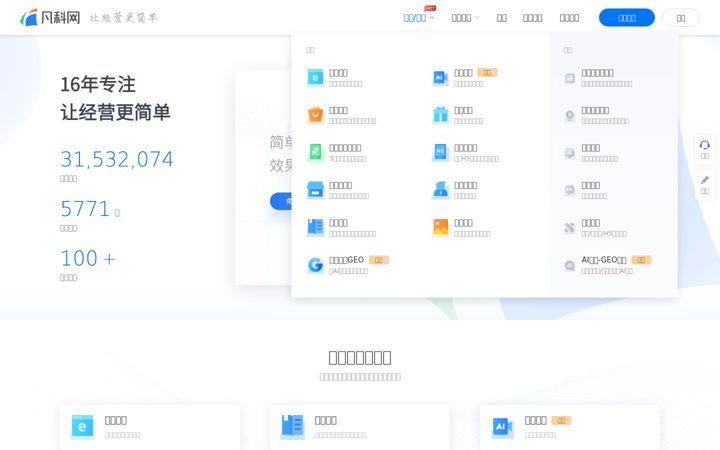Viewport: 720px width, 450px height.
Task: Select the blue AI video icon in dropdown
Action: [440, 78]
